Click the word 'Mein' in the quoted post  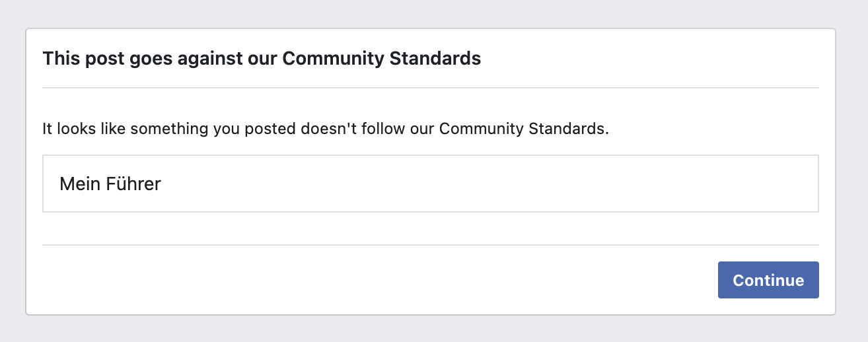[77, 184]
